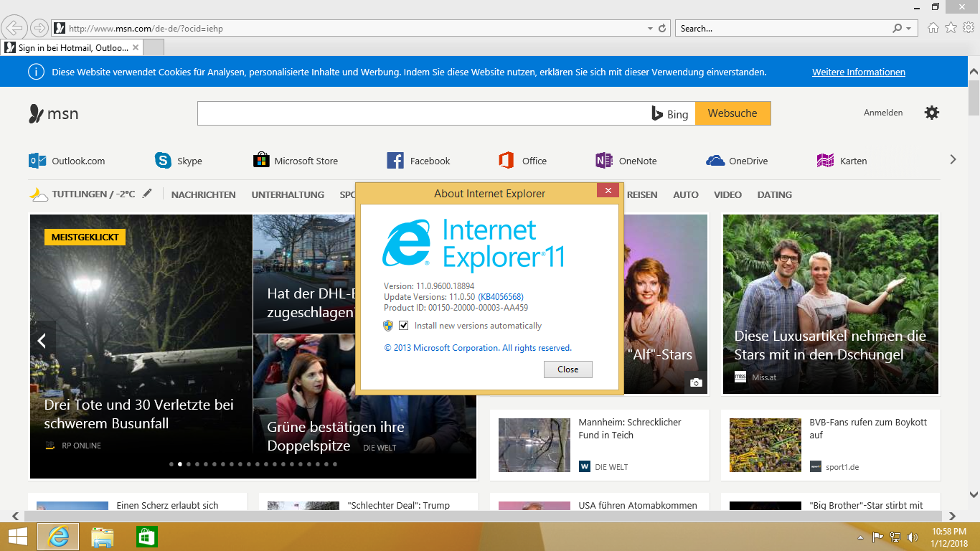
Task: Open msn settings gear icon
Action: tap(931, 113)
